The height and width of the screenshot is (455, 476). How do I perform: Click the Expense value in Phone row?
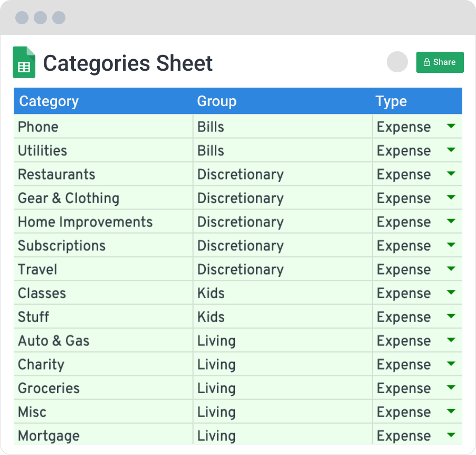[x=404, y=127]
